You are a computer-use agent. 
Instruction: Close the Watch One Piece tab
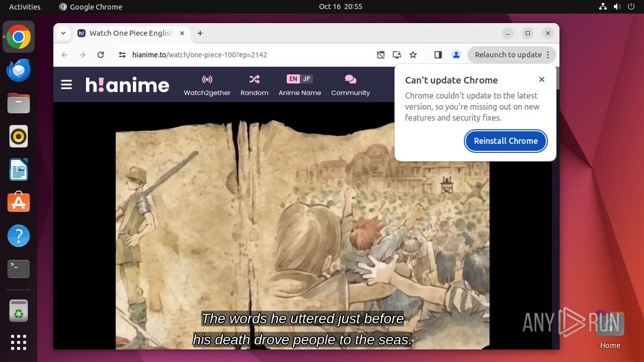coord(182,33)
